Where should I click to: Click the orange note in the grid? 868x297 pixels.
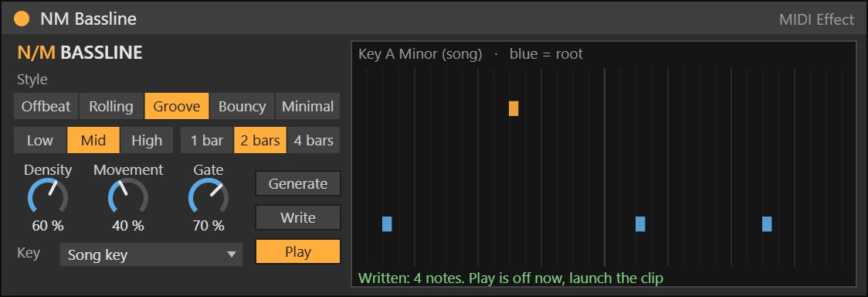click(514, 108)
